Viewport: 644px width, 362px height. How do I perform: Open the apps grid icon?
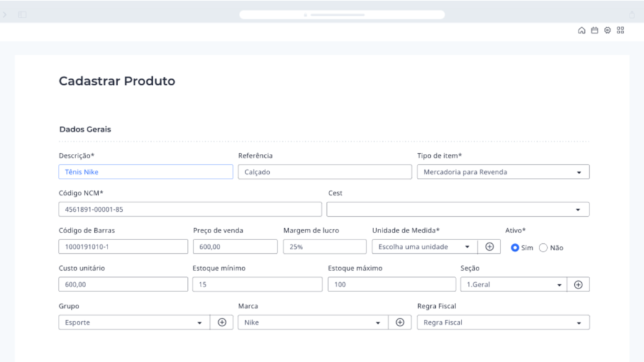[620, 30]
